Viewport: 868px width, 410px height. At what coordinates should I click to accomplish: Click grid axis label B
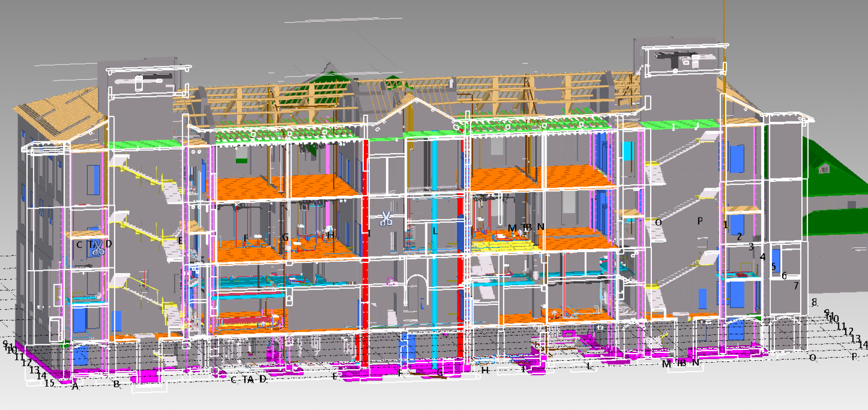(x=116, y=384)
